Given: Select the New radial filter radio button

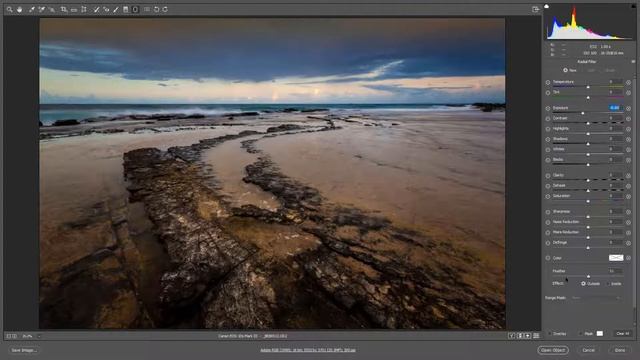Looking at the screenshot, I should [x=565, y=70].
